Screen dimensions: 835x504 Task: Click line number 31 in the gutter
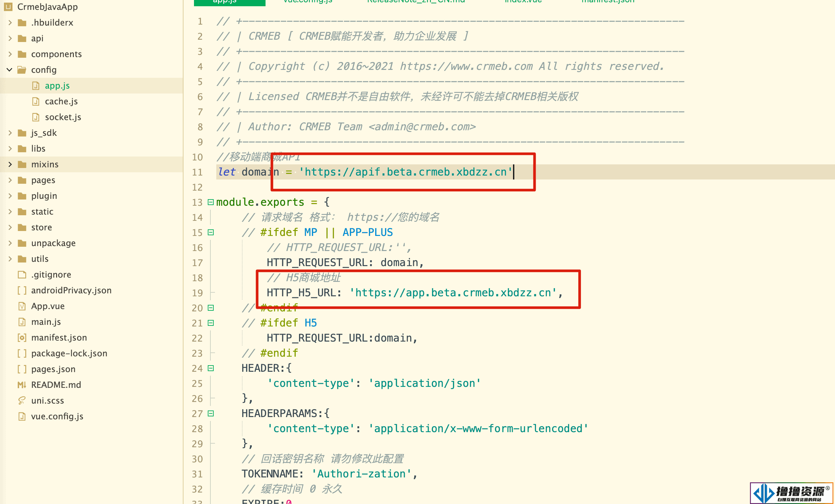click(198, 474)
